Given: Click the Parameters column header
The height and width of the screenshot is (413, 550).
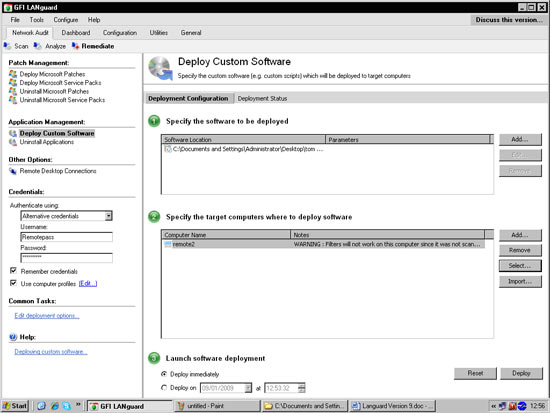Looking at the screenshot, I should (408, 140).
